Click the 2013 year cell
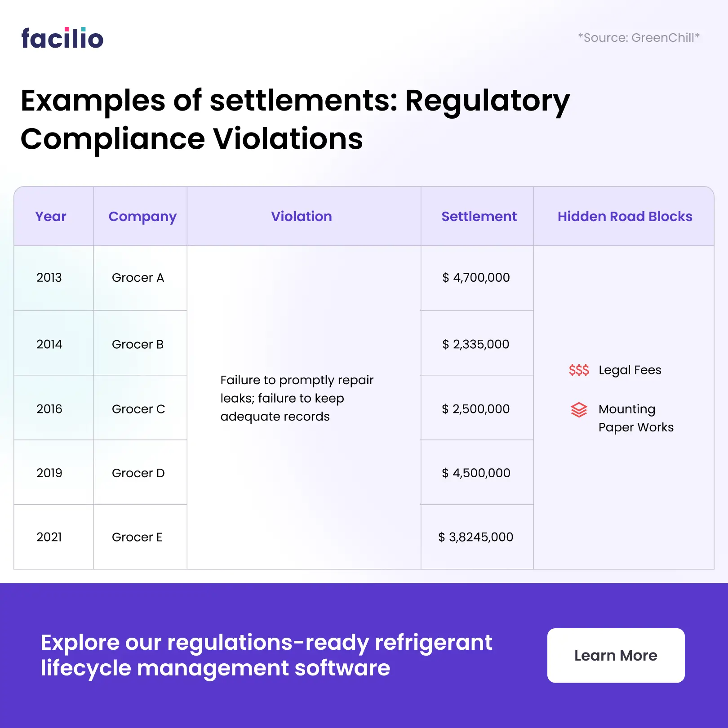Viewport: 728px width, 728px height. pos(49,278)
